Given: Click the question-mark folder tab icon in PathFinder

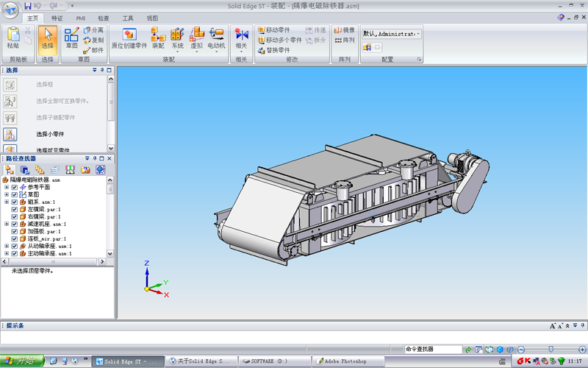Looking at the screenshot, I should [85, 170].
